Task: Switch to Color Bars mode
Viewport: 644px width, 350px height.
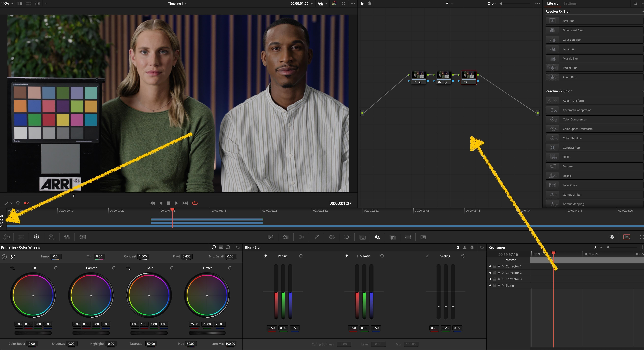Action: point(221,247)
